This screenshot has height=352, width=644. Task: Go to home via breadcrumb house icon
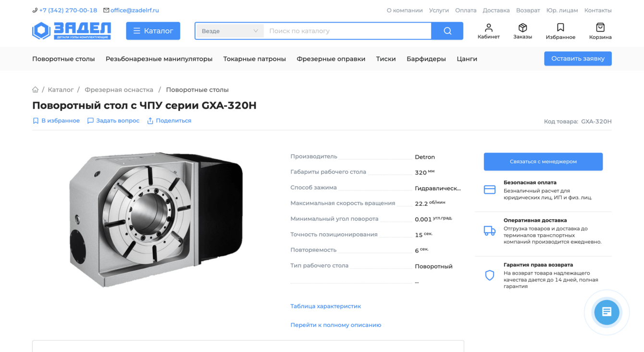36,89
